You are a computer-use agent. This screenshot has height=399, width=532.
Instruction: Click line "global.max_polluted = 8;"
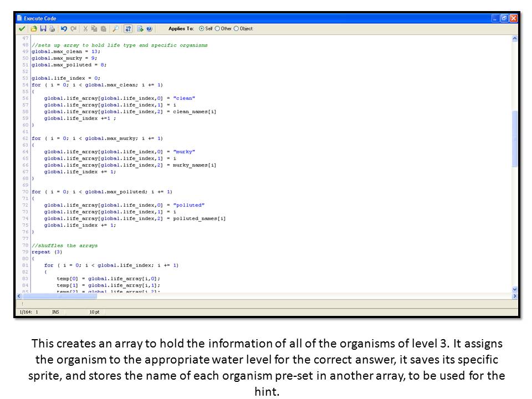coord(69,65)
